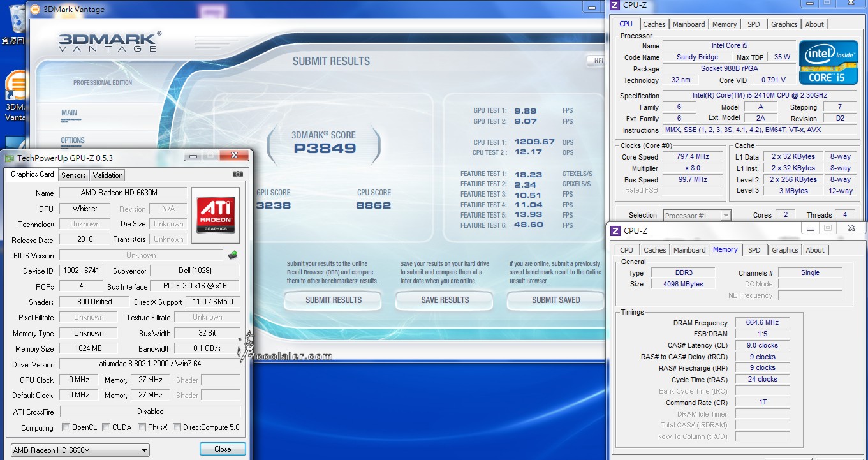Click the Bus Interface value PCI-E 2.0 x16

[195, 286]
